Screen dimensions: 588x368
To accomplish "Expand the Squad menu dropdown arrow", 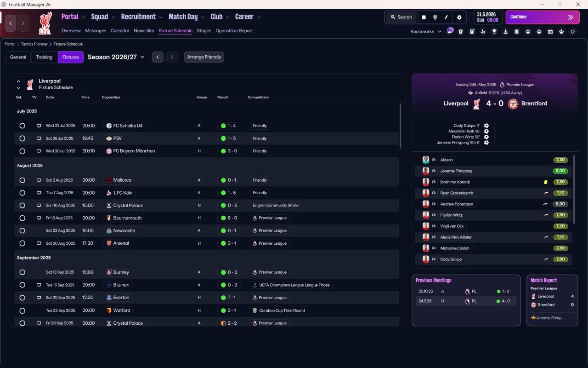I will pos(113,17).
